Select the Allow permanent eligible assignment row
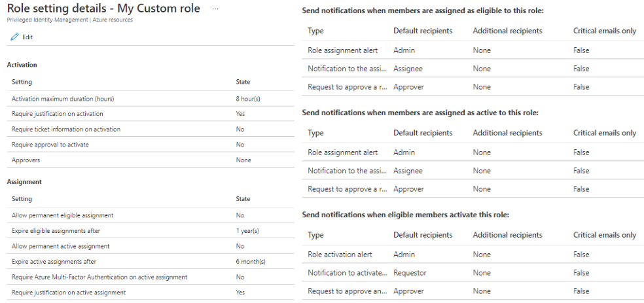The height and width of the screenshot is (303, 644). [x=62, y=215]
